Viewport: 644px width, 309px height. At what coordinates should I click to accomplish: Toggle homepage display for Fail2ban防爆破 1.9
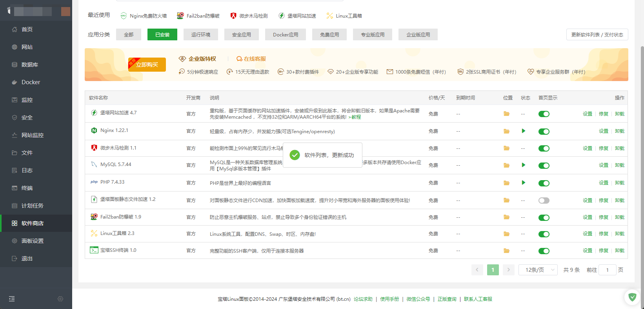coord(544,217)
